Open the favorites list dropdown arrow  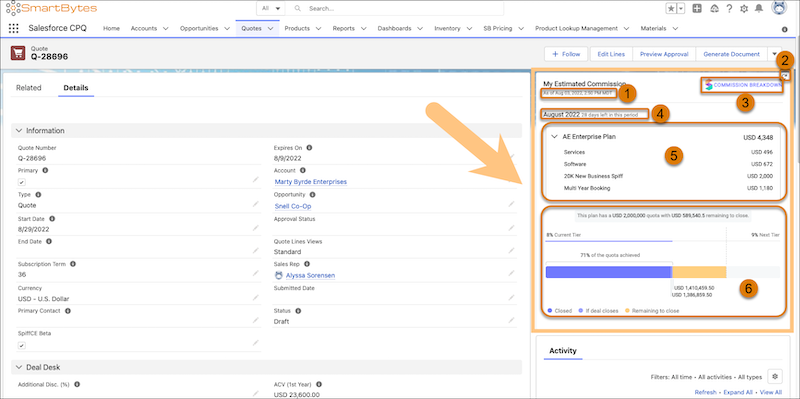[x=681, y=8]
